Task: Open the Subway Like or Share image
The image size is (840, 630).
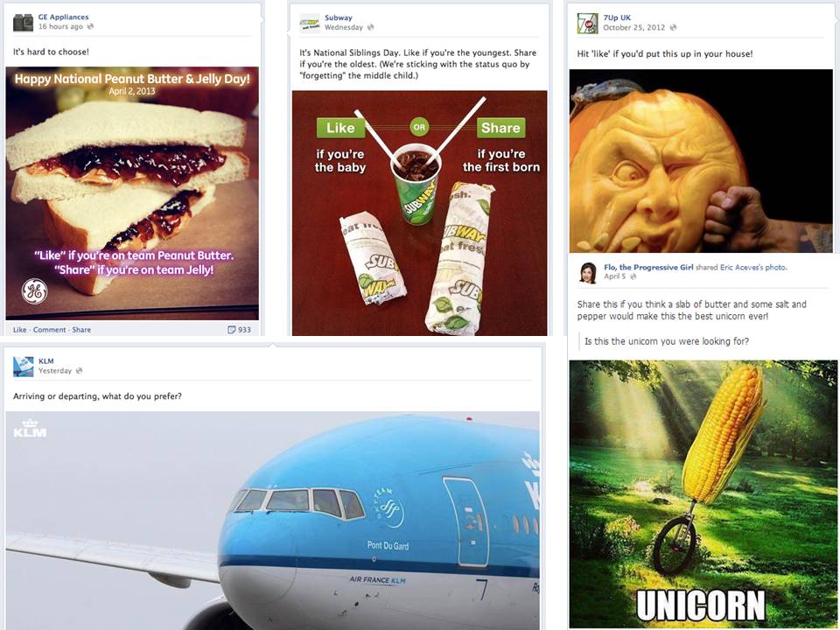Action: [419, 213]
